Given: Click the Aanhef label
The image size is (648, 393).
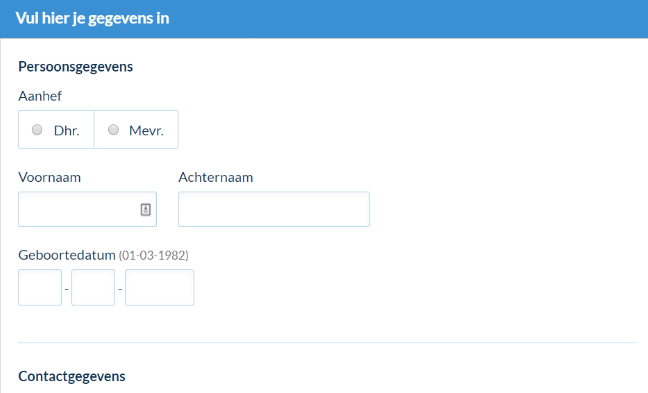Looking at the screenshot, I should (40, 96).
